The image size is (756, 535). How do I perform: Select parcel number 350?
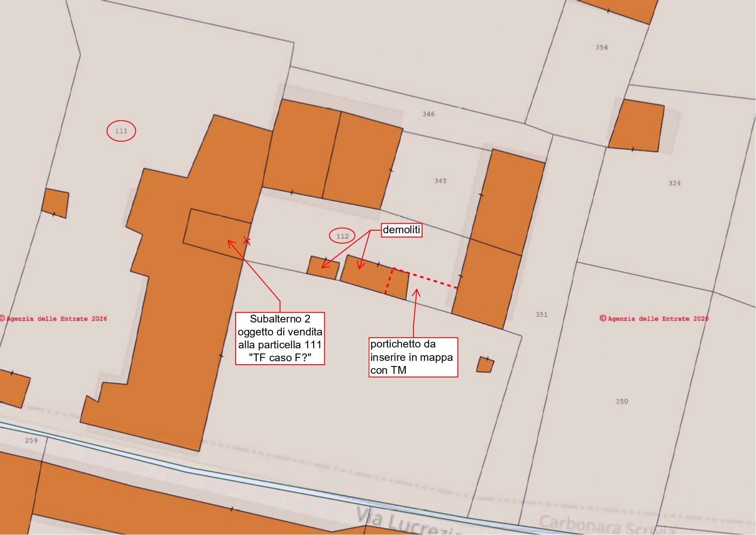(622, 401)
